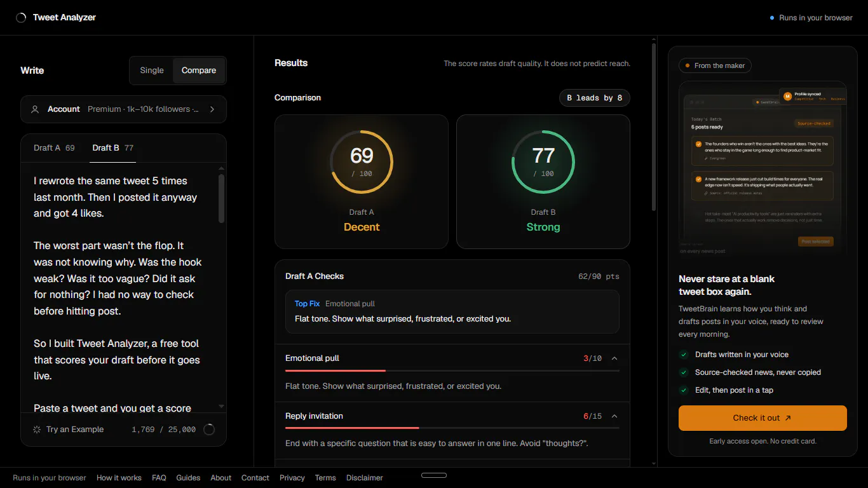Image resolution: width=868 pixels, height=488 pixels.
Task: Open the How it works link
Action: pyautogui.click(x=119, y=478)
